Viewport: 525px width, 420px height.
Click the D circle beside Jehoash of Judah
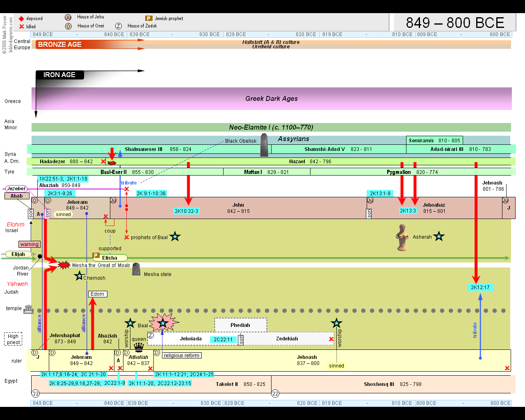[x=157, y=353]
